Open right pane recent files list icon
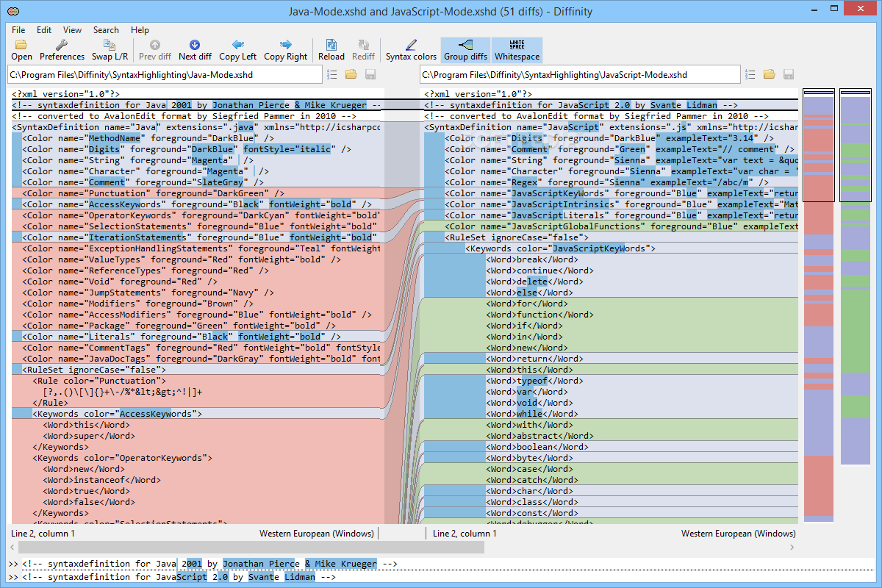The height and width of the screenshot is (588, 882). coord(750,74)
